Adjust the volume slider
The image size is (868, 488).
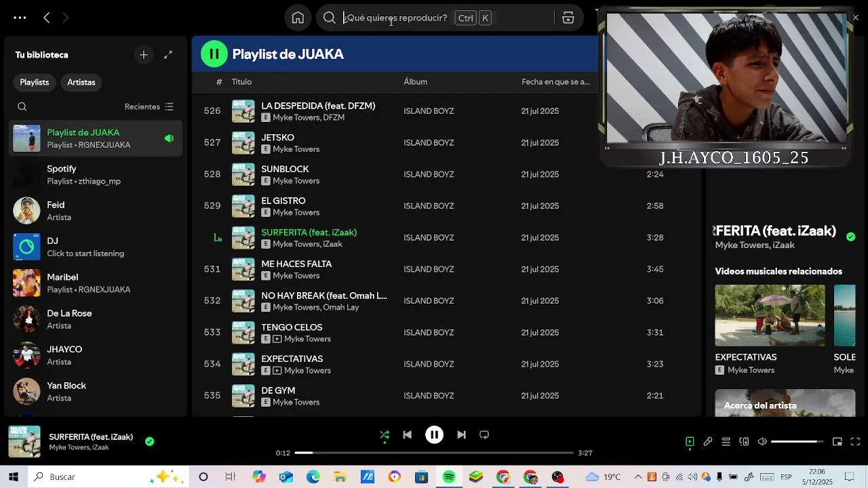(797, 442)
